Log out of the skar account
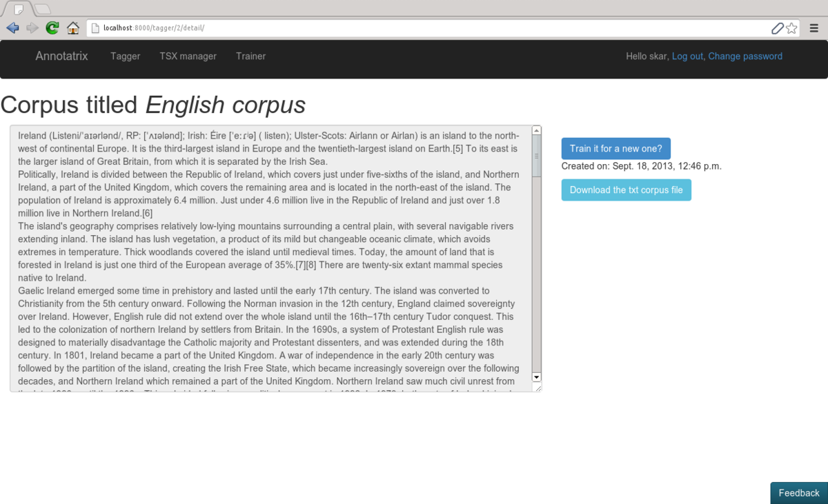 coord(687,56)
